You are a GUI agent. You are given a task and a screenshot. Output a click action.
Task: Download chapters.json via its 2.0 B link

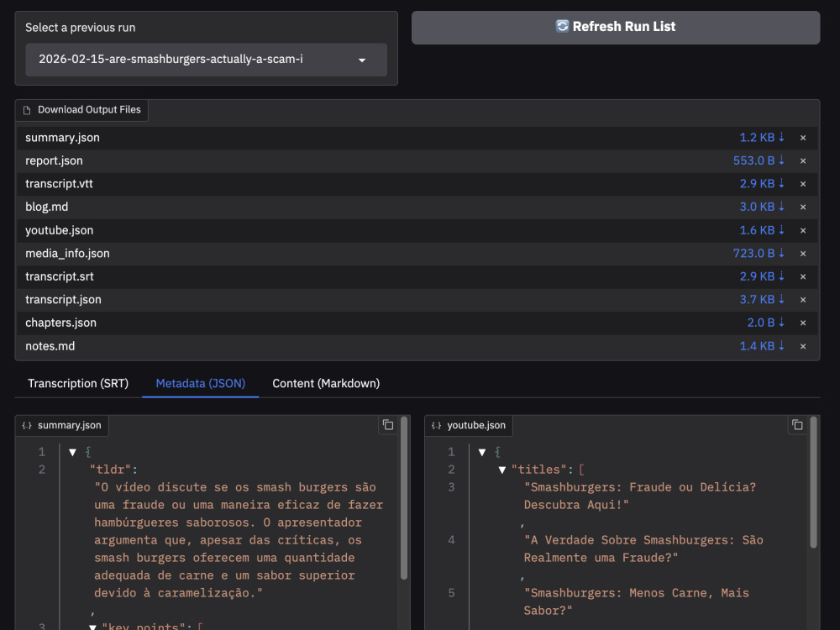point(765,323)
